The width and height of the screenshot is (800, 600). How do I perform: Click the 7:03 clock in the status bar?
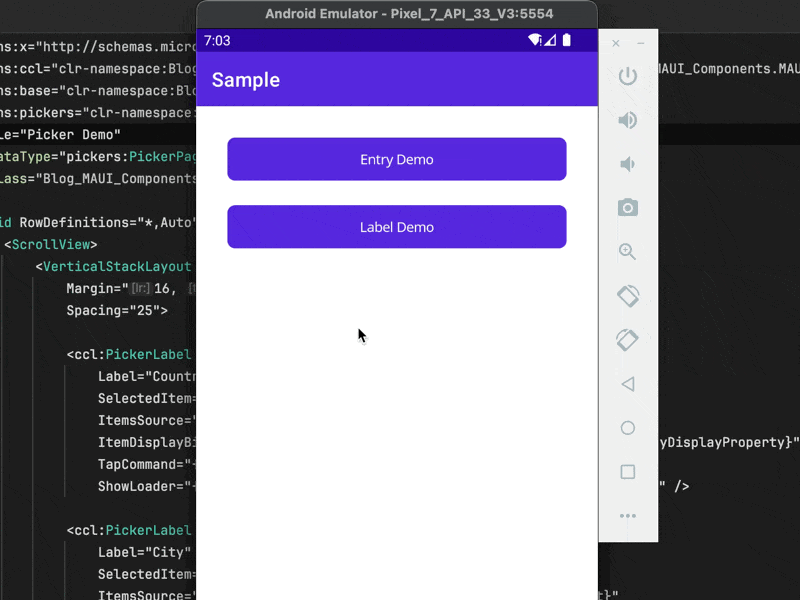click(217, 40)
